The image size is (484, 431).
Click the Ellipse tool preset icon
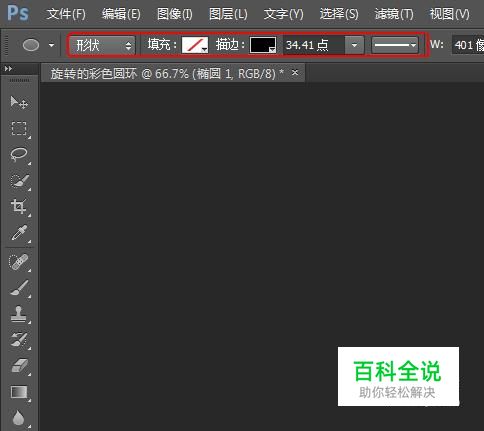tap(31, 45)
